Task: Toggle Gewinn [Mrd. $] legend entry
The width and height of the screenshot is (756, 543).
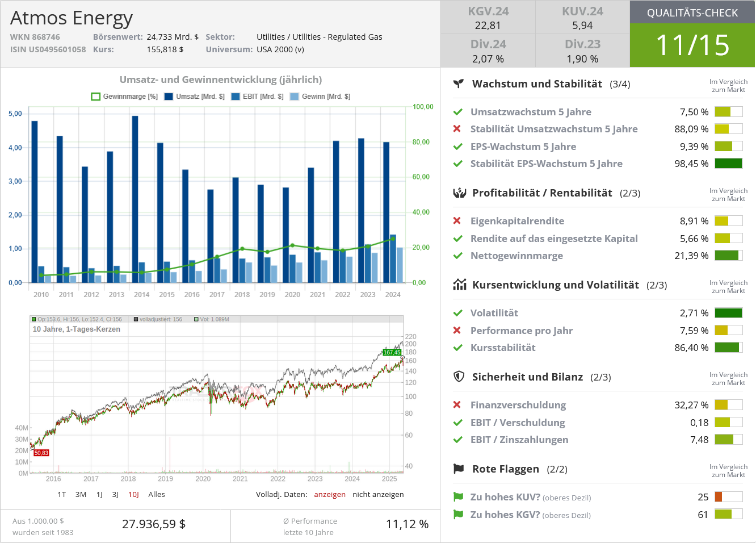Action: [320, 97]
